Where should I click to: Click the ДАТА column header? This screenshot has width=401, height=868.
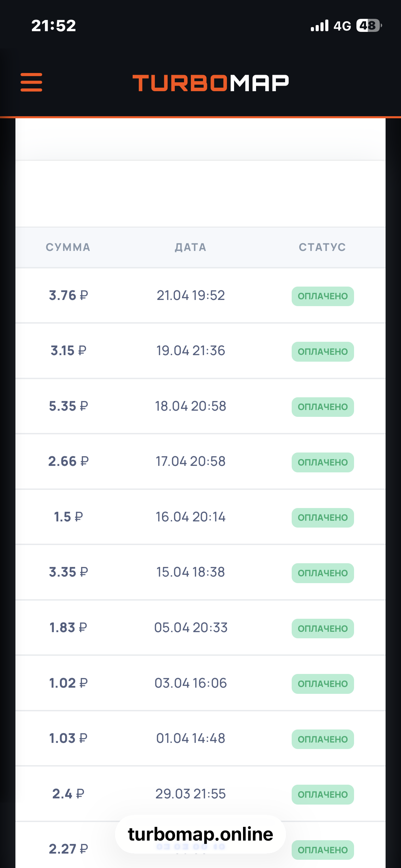(x=191, y=247)
